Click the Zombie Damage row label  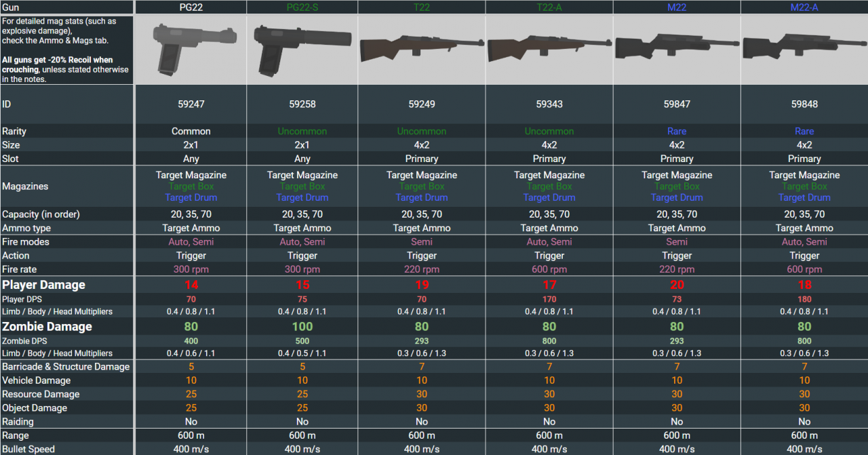pyautogui.click(x=47, y=327)
